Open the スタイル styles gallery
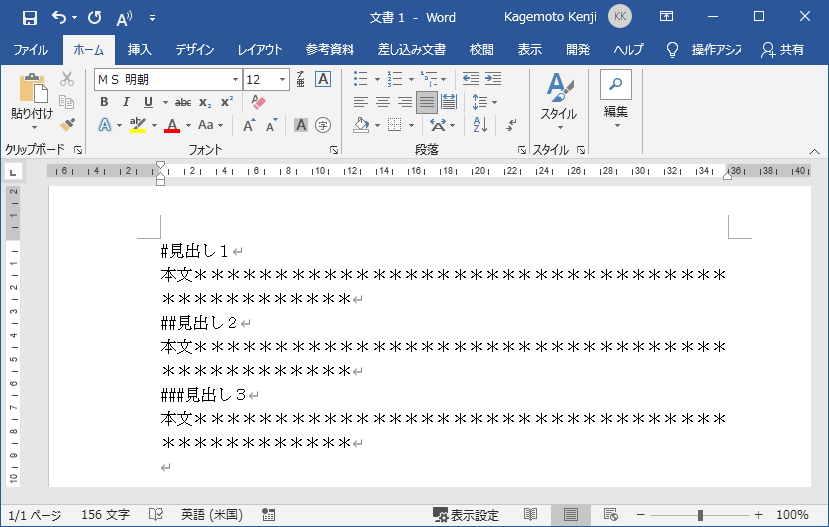829x527 pixels. (x=559, y=101)
